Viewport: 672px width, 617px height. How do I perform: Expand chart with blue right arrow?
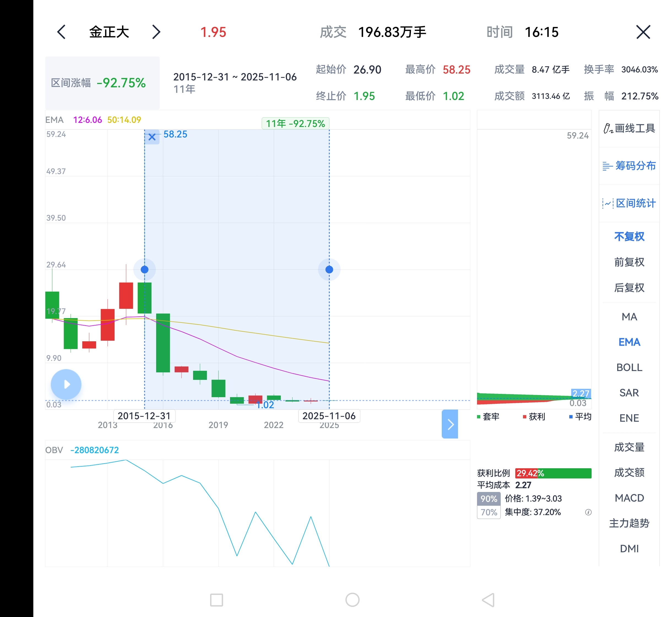(450, 424)
